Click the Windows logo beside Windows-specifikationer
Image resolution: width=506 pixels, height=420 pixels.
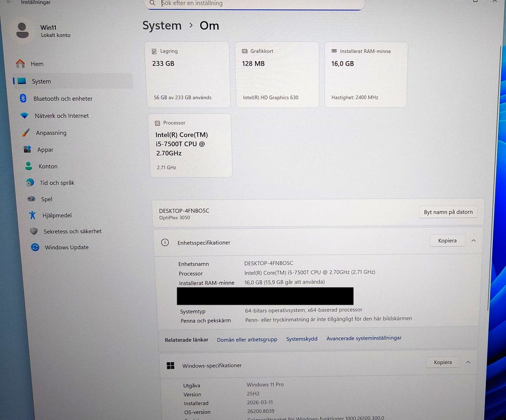170,365
